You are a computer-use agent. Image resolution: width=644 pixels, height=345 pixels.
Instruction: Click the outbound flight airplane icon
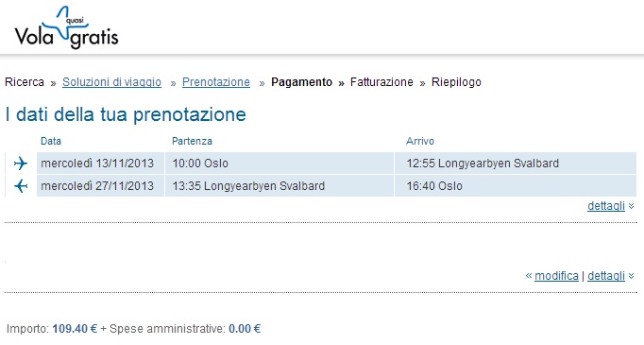pos(21,164)
